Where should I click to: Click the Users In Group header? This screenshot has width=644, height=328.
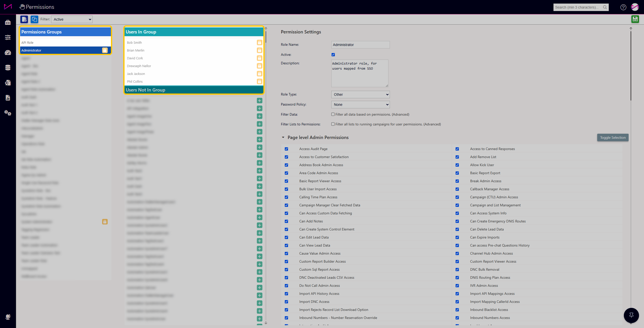pyautogui.click(x=194, y=32)
